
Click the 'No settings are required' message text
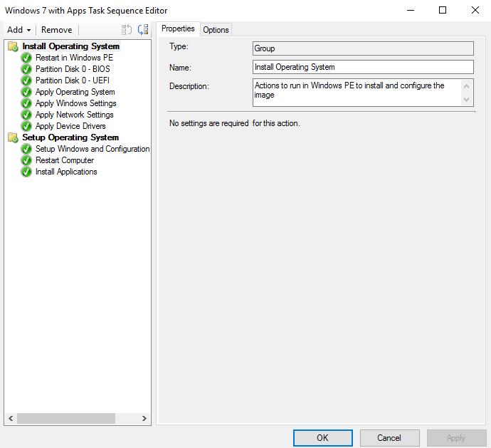tap(235, 123)
